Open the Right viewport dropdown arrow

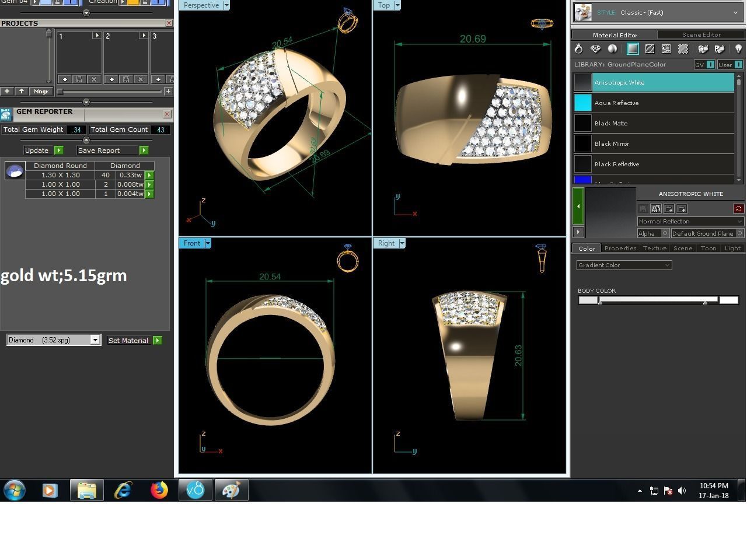pyautogui.click(x=402, y=243)
